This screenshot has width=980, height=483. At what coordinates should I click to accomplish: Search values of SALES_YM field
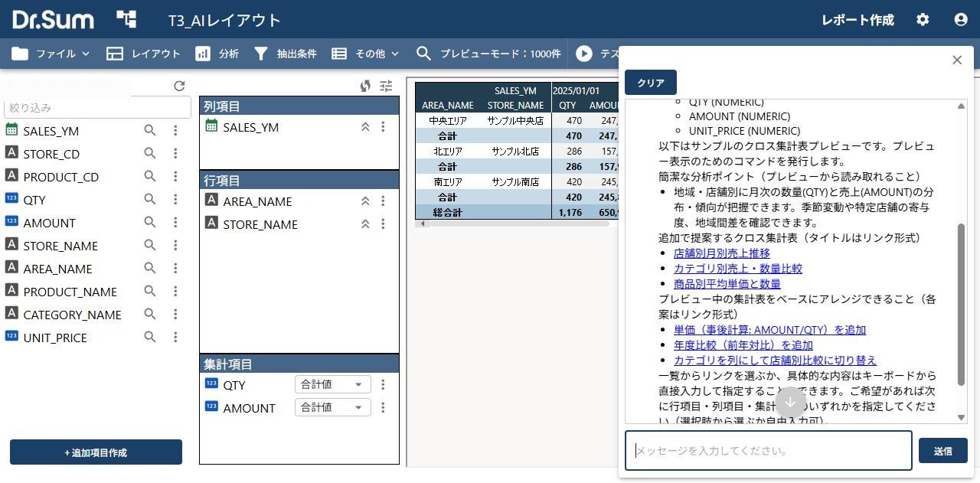pos(150,131)
